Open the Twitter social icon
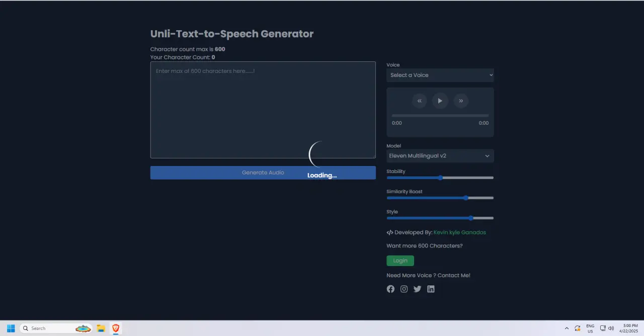644x336 pixels. (x=418, y=289)
